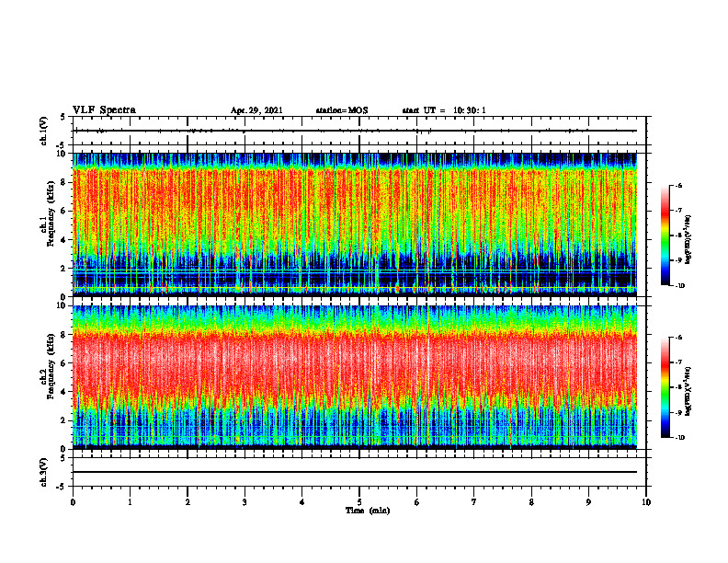Image resolution: width=728 pixels, height=563 pixels.
Task: Click the "station=MOS" header label
Action: (x=342, y=110)
